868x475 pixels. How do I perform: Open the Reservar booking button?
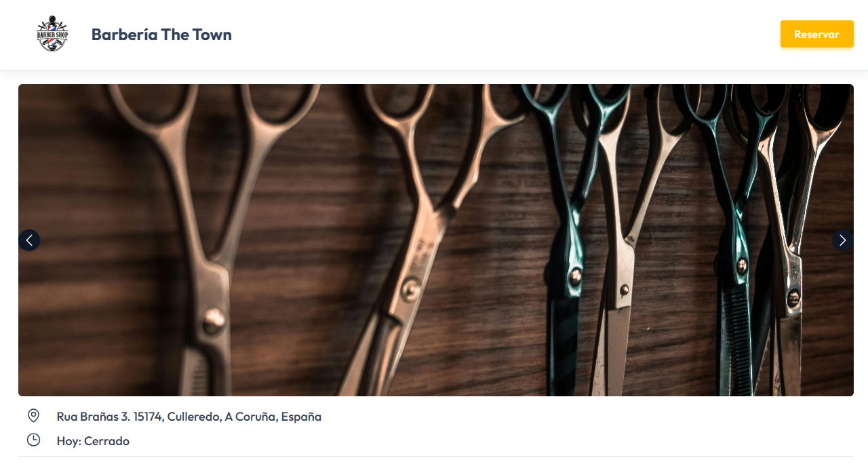[x=816, y=34]
